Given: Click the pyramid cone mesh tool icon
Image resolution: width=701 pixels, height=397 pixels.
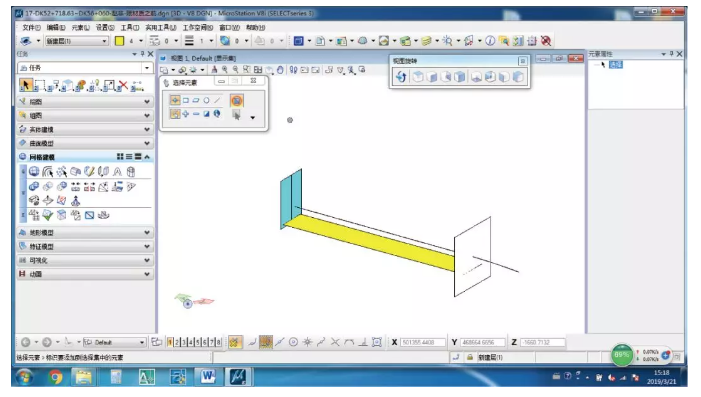Looking at the screenshot, I should point(76,201).
